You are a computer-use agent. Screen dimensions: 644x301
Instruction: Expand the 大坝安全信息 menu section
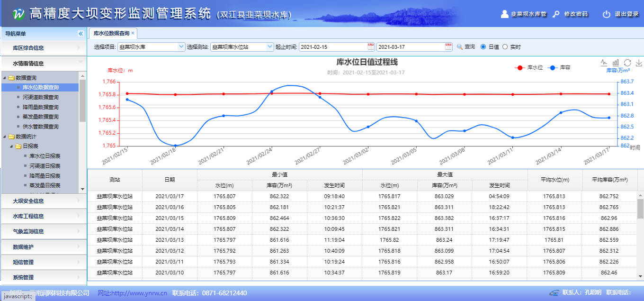pos(43,201)
